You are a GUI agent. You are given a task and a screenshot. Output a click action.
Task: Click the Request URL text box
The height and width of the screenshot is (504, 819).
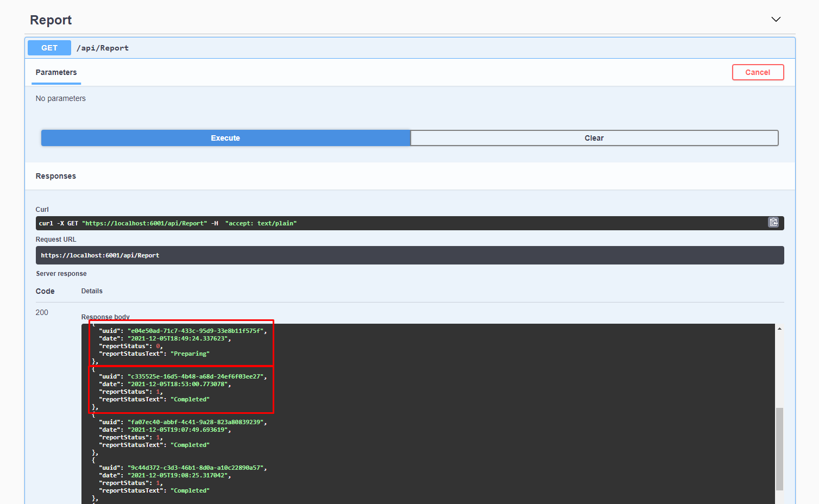410,255
